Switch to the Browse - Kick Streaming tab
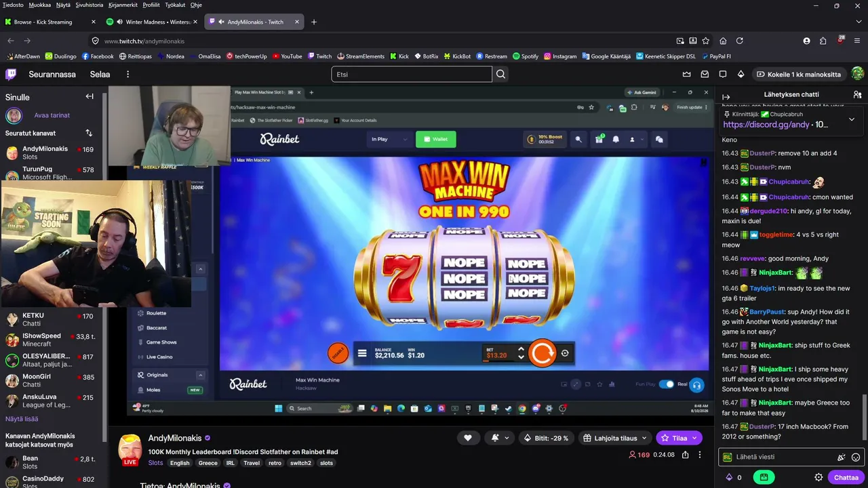This screenshot has width=868, height=488. 51,22
